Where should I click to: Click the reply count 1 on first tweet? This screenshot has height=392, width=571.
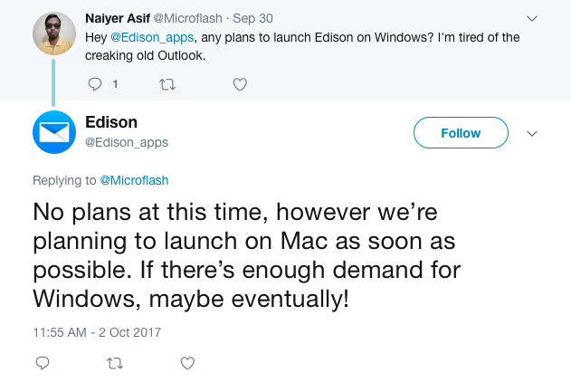[x=115, y=84]
